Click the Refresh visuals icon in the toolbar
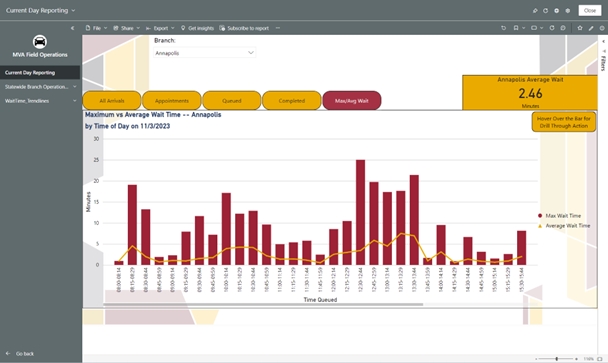 (x=552, y=28)
